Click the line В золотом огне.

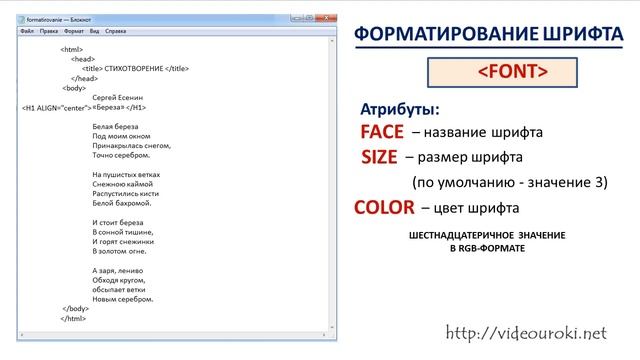pyautogui.click(x=119, y=251)
